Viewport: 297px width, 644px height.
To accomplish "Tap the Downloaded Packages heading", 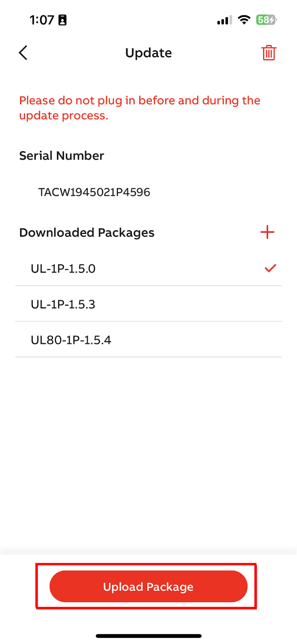I will [x=87, y=233].
